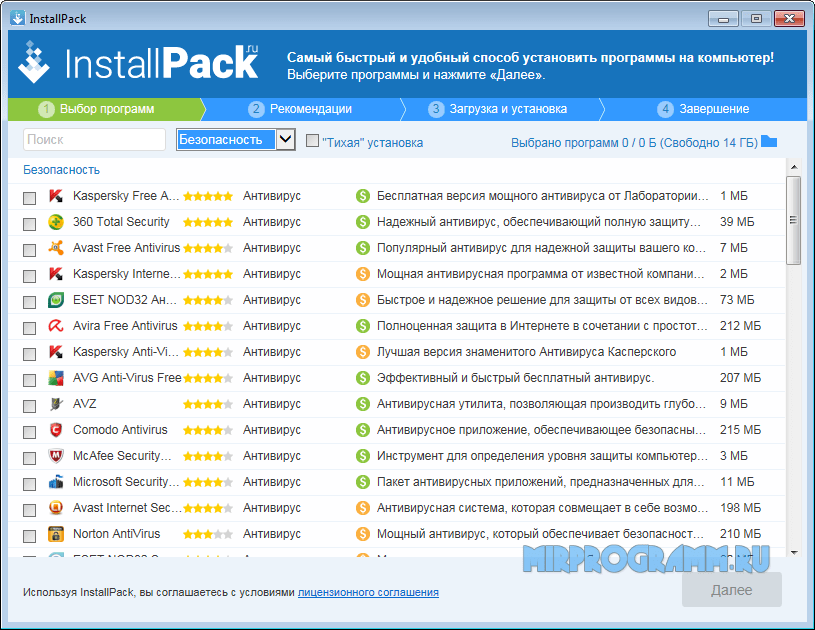Click the star rating of 360 Total Security
Screen dimensions: 815x630
pos(208,222)
